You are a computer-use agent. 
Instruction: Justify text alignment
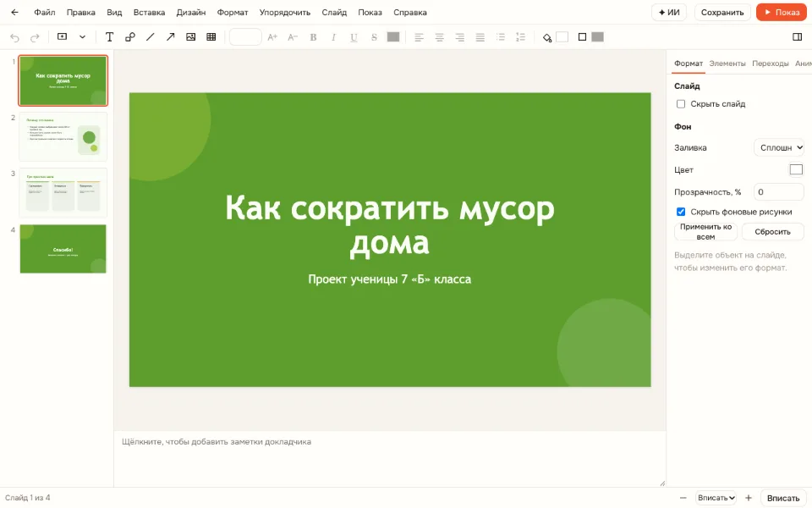pyautogui.click(x=480, y=37)
